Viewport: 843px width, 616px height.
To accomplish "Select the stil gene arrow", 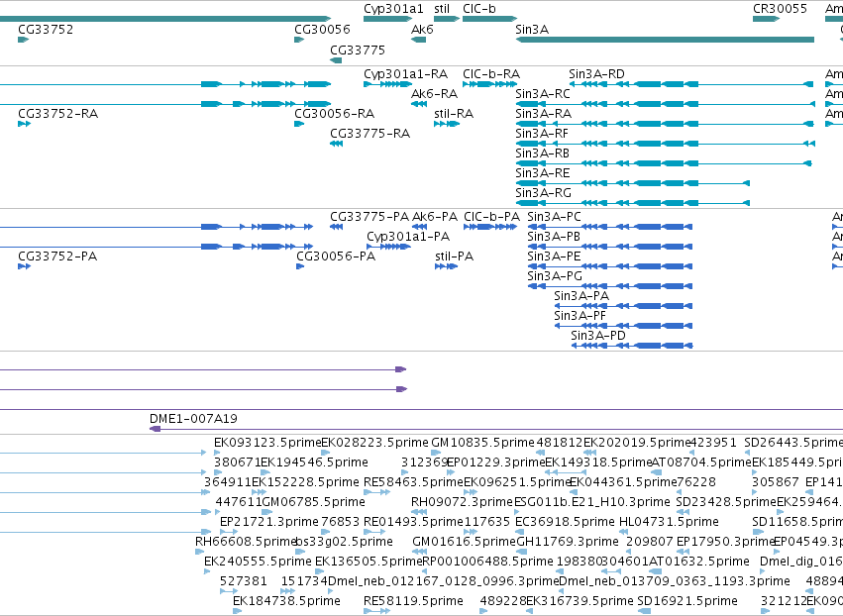I will click(447, 19).
